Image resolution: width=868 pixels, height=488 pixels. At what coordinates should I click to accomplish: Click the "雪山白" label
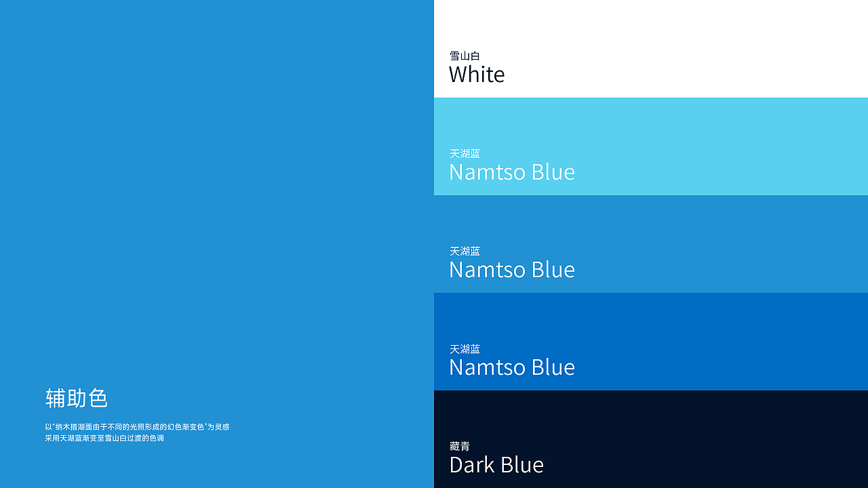tap(465, 56)
